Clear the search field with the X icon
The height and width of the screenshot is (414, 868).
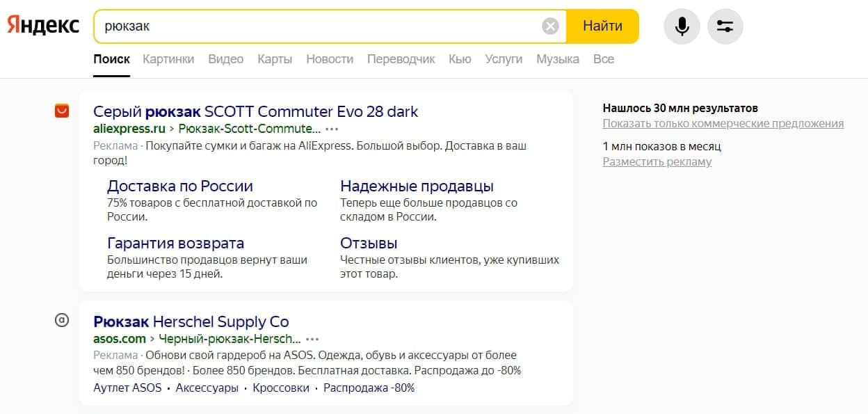(550, 26)
